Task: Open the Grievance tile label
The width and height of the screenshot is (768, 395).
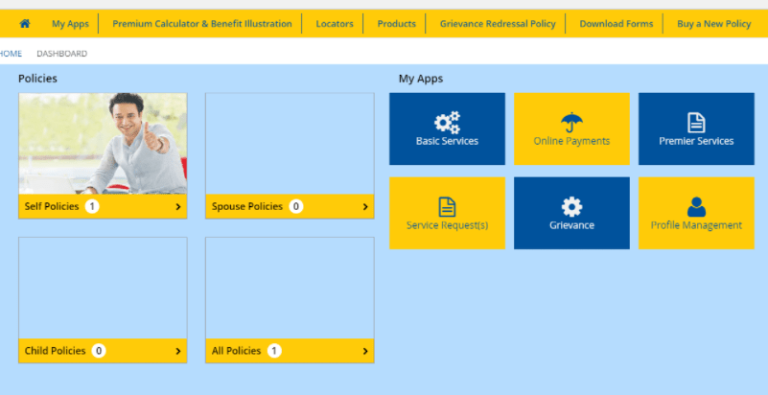Action: pyautogui.click(x=572, y=225)
